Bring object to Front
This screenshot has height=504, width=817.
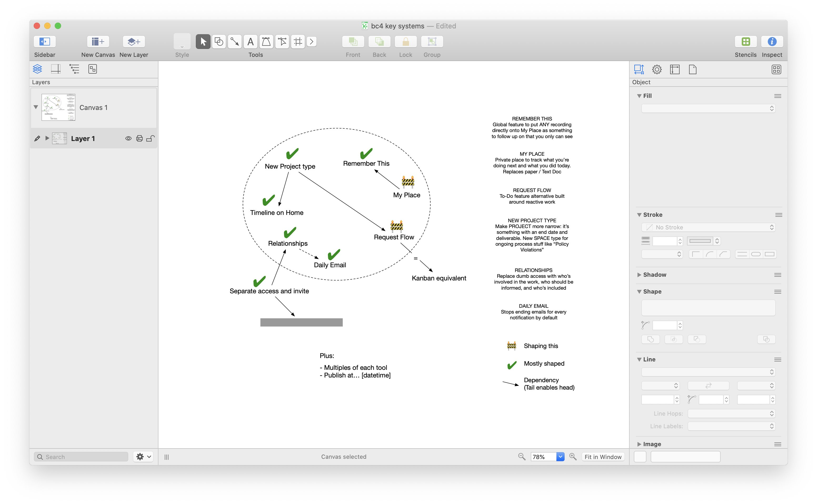click(353, 42)
